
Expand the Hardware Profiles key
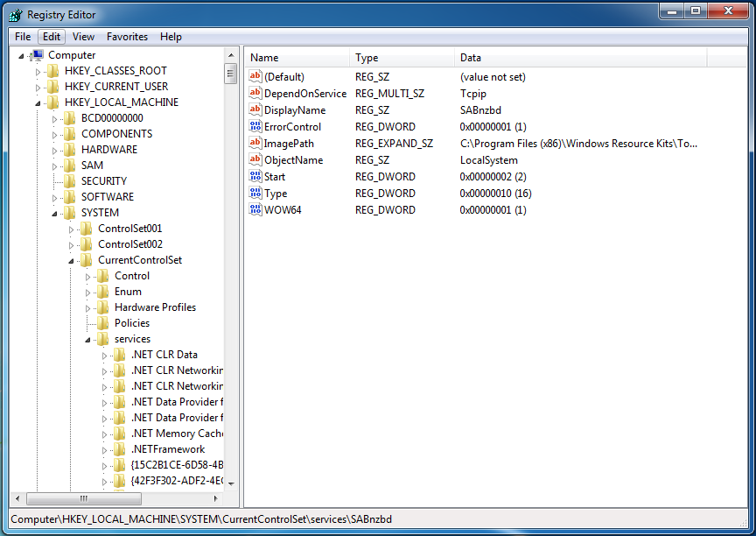coord(87,308)
